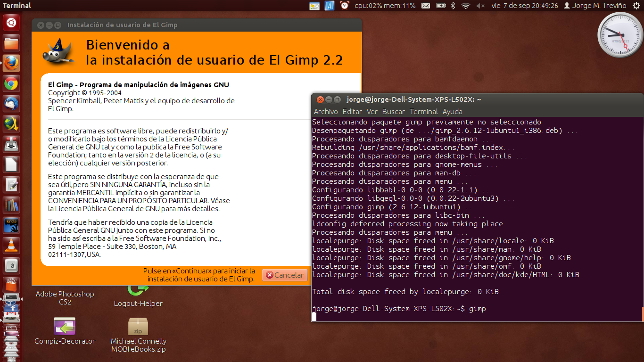This screenshot has width=644, height=362.
Task: Open the Editar menu in terminal
Action: [x=352, y=112]
